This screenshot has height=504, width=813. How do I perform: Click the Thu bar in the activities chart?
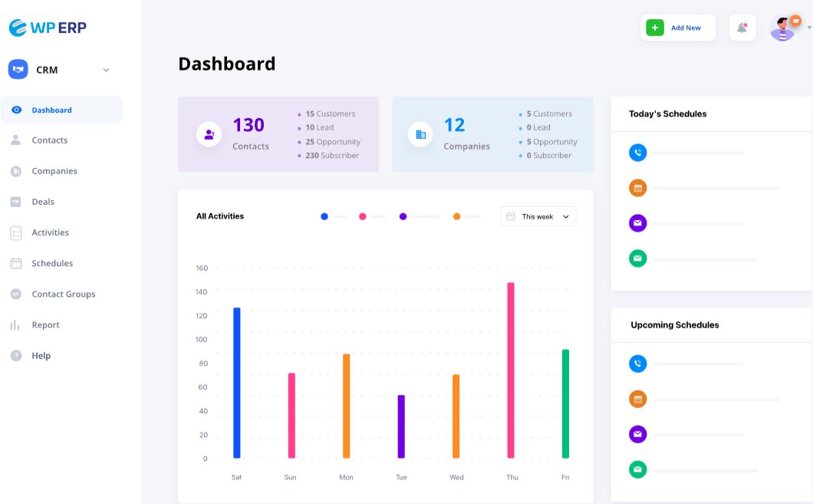(x=511, y=370)
